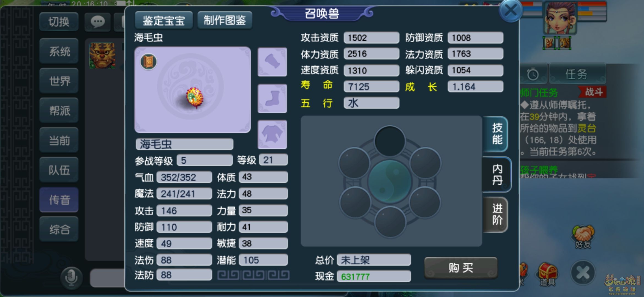Select the 帮派 chat channel
644x297 pixels.
(x=59, y=111)
